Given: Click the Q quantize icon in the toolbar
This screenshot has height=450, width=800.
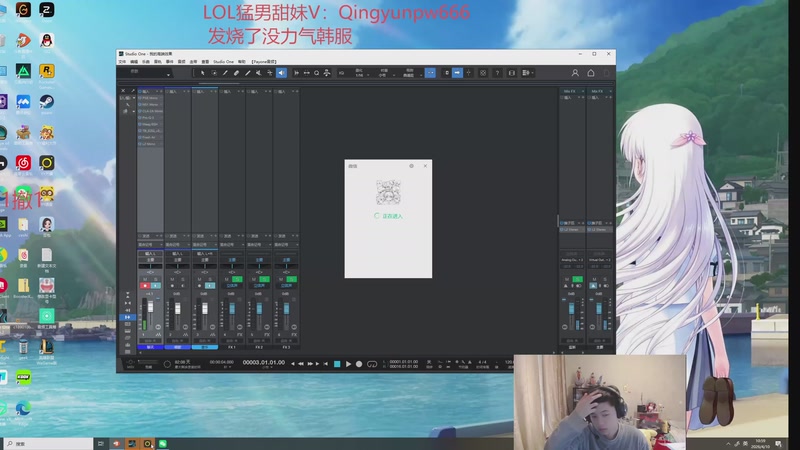Looking at the screenshot, I should click(x=316, y=73).
